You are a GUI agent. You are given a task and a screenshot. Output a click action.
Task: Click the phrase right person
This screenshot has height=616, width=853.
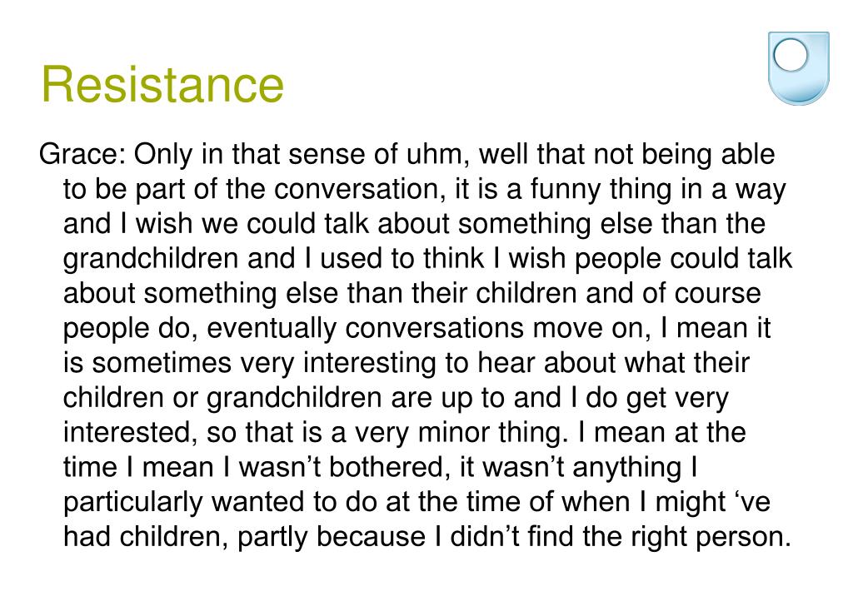(711, 537)
